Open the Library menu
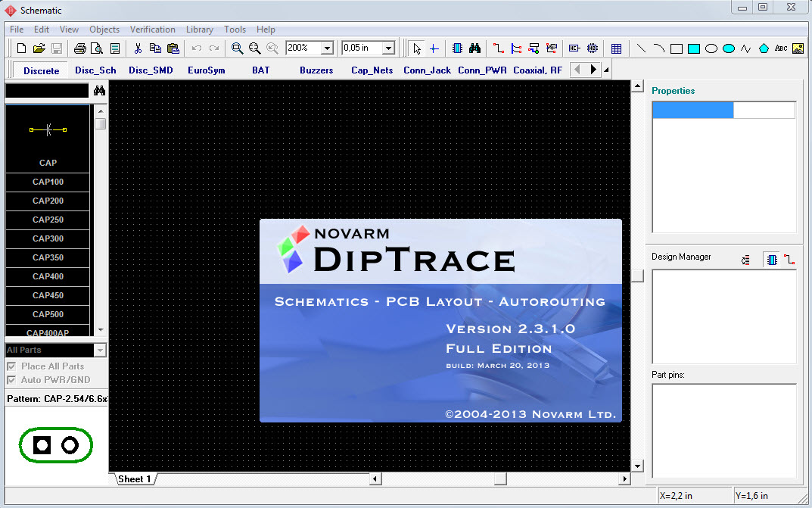 pos(199,30)
